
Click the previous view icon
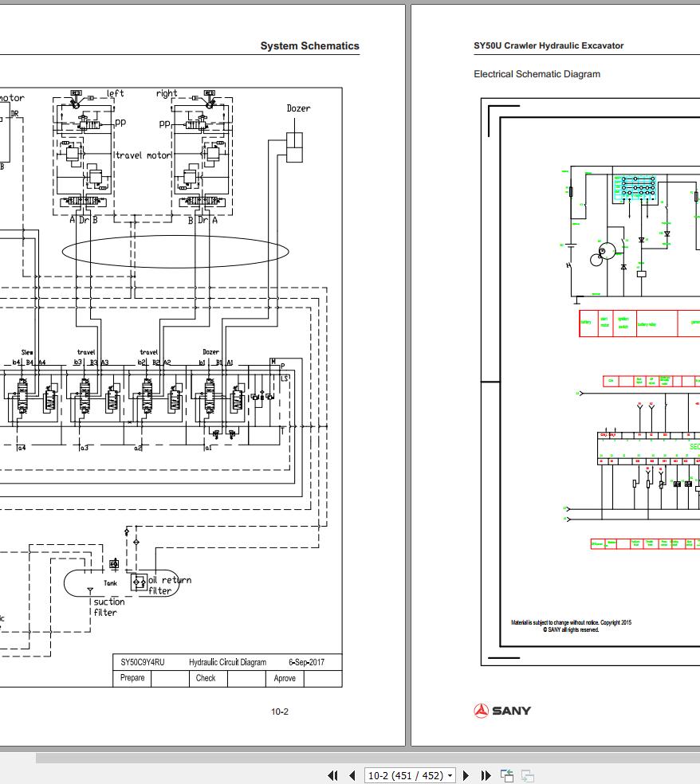(507, 775)
